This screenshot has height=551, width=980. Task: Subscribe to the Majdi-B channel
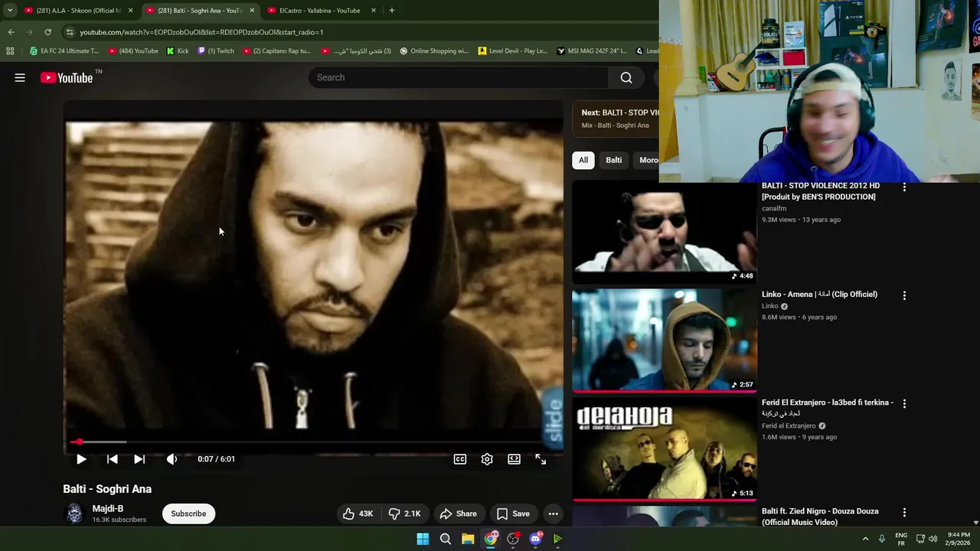(188, 514)
